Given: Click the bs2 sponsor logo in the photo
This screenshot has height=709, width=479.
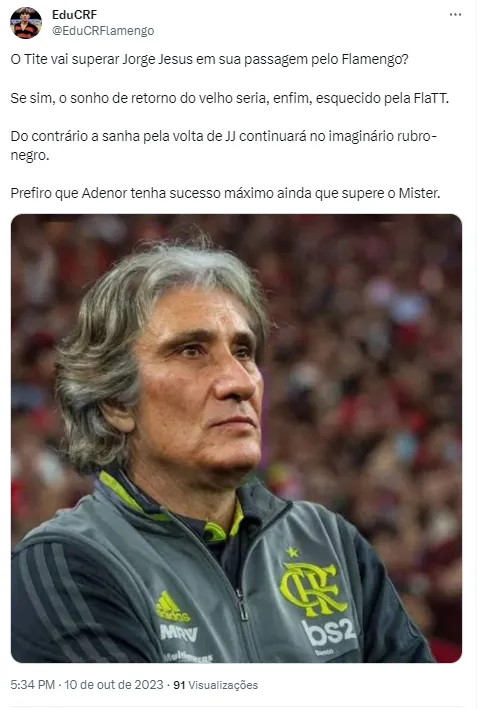Looking at the screenshot, I should tap(329, 632).
